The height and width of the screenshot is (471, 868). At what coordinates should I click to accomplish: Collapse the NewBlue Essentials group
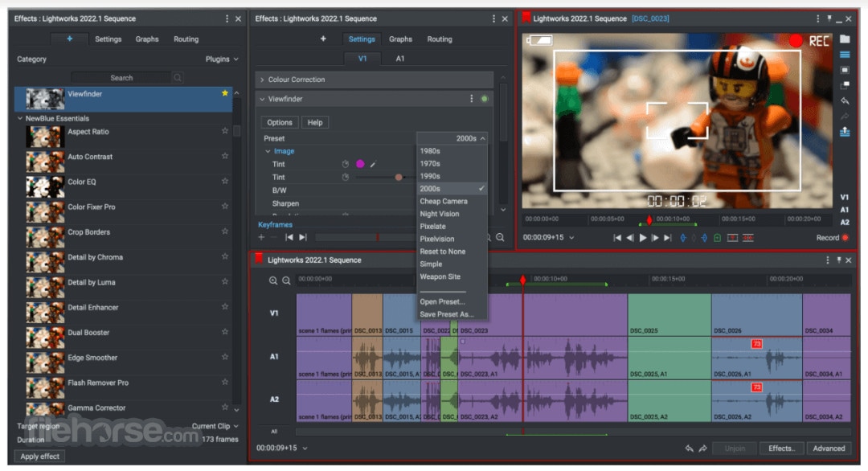21,118
